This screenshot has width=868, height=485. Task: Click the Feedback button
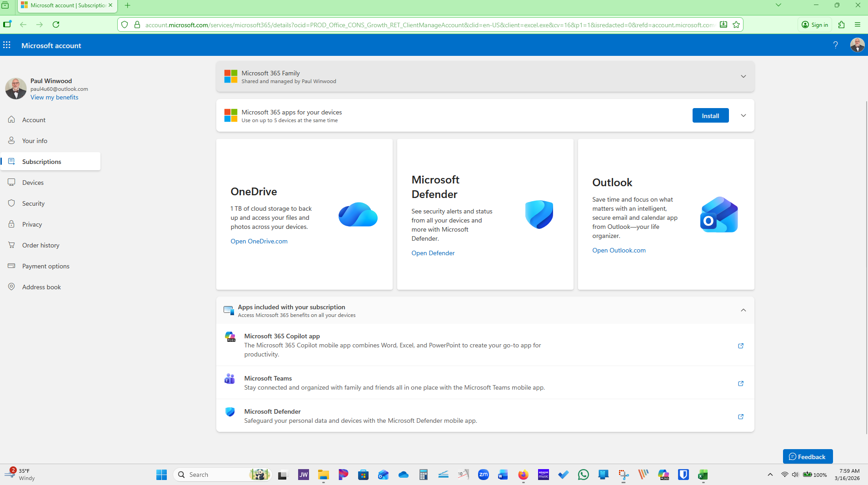pos(808,456)
